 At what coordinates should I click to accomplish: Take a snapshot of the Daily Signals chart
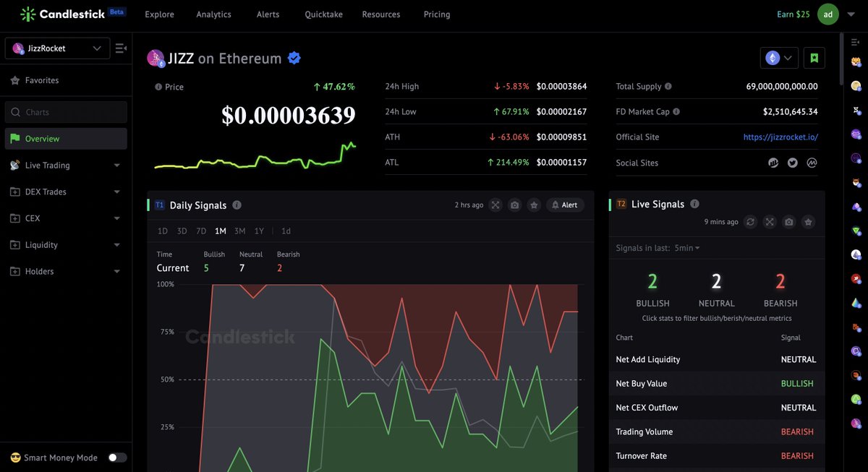[514, 205]
